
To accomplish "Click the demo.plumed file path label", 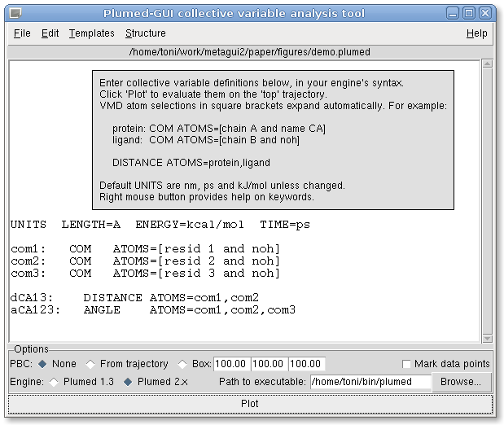I will click(250, 52).
